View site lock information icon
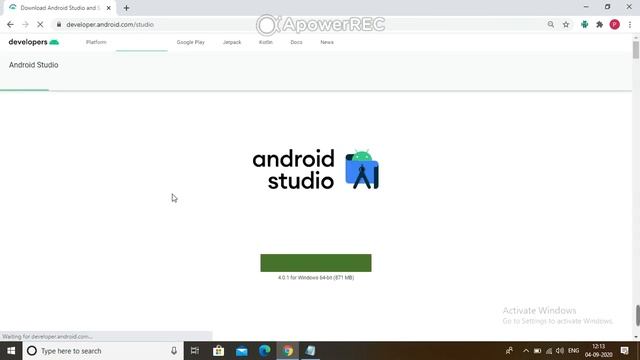The width and height of the screenshot is (640, 360). [x=59, y=24]
